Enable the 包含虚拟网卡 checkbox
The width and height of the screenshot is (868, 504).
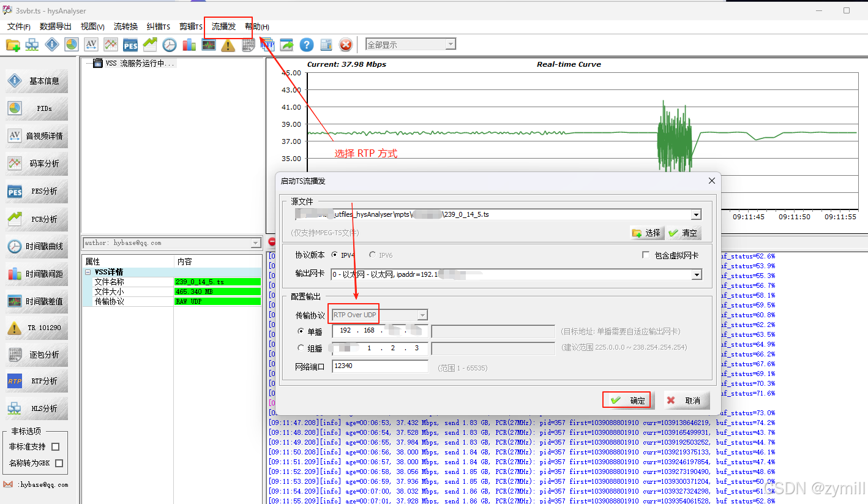pos(646,255)
